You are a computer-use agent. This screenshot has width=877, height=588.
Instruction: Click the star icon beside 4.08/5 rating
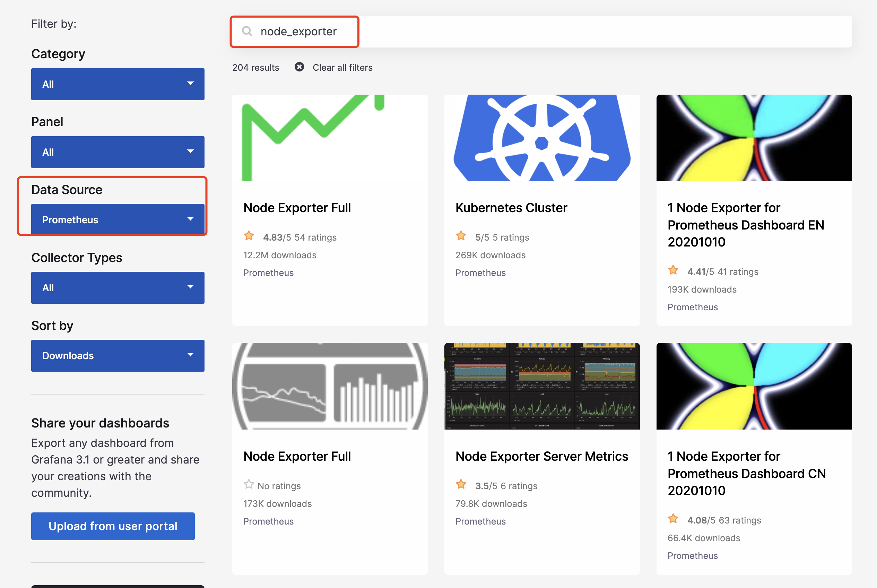[x=674, y=519]
